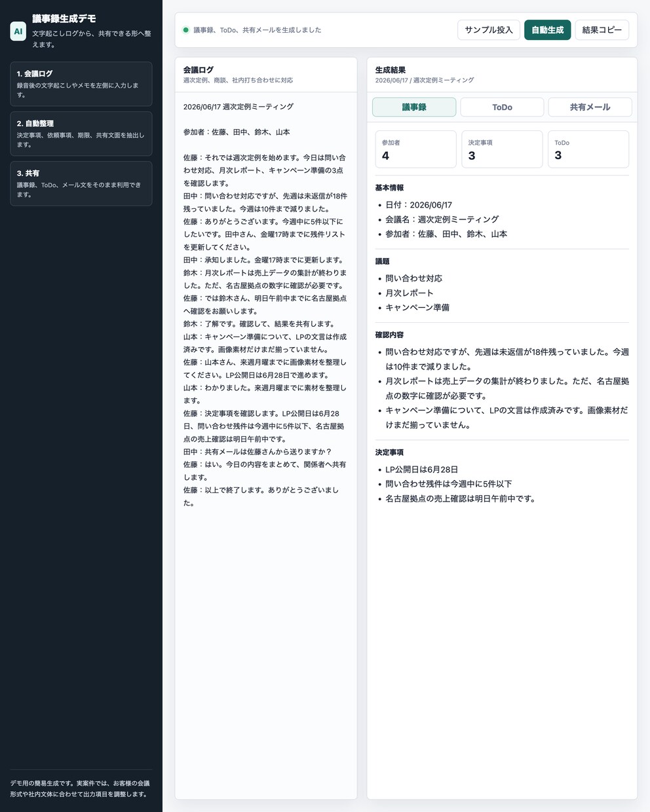Click the green status dot indicator
The width and height of the screenshot is (650, 812).
point(186,30)
